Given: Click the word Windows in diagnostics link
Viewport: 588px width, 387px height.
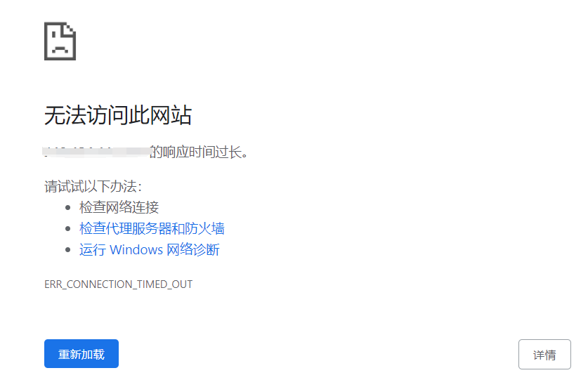Looking at the screenshot, I should [x=136, y=250].
